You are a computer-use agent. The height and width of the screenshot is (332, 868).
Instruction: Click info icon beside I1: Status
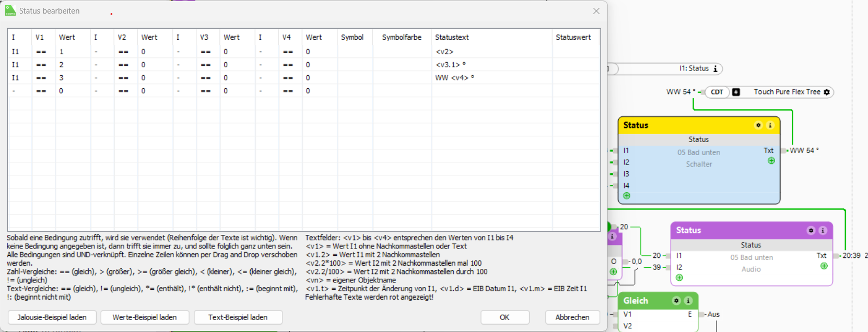coord(715,69)
